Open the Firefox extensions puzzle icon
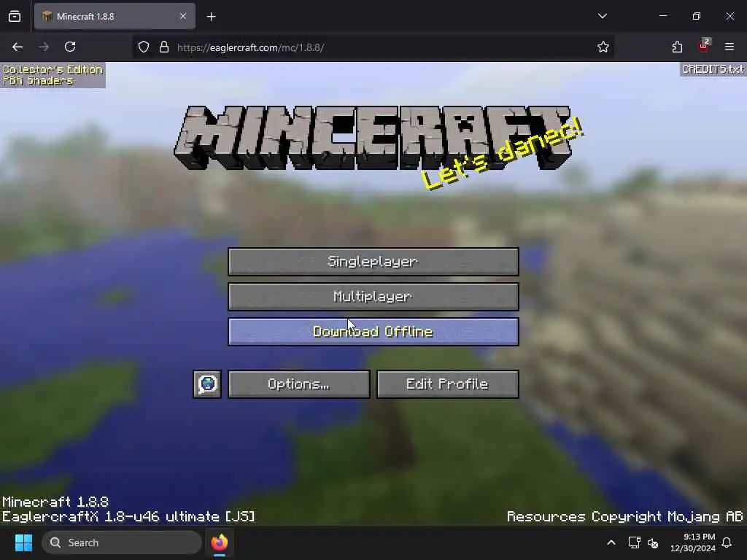Image resolution: width=747 pixels, height=560 pixels. point(677,47)
